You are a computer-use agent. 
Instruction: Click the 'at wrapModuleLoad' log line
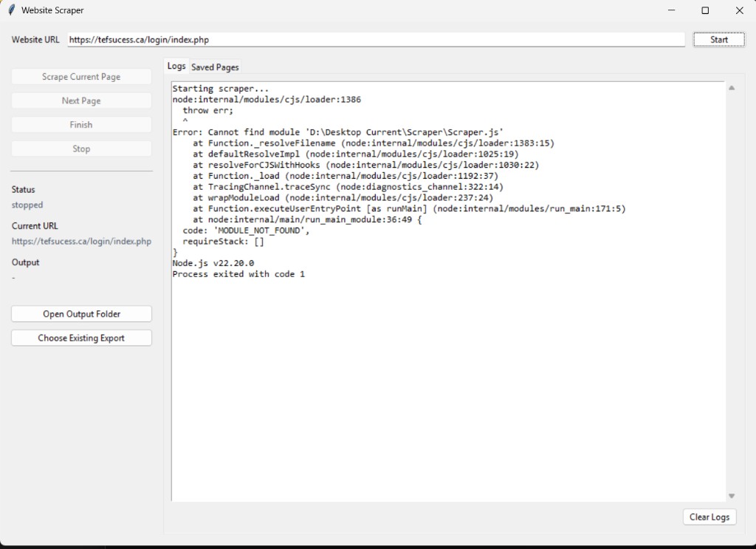pyautogui.click(x=343, y=198)
